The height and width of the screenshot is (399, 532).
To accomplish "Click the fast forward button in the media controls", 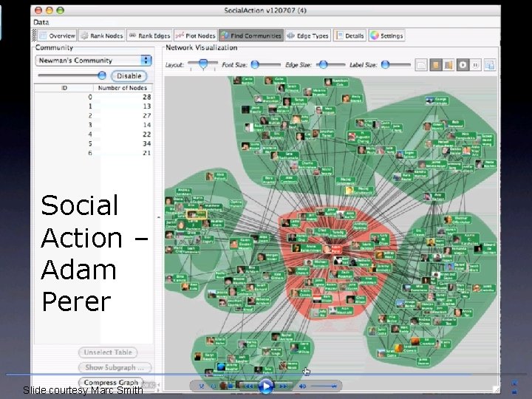I will point(283,386).
